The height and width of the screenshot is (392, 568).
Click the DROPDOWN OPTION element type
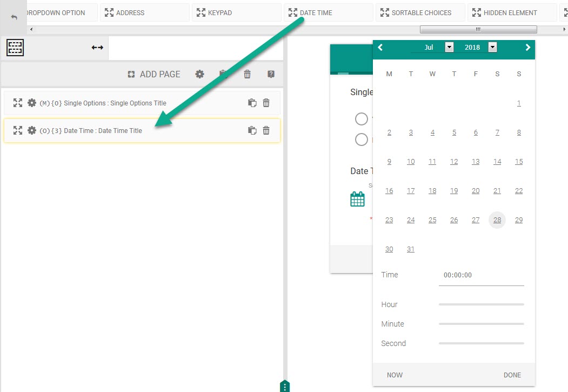coord(62,12)
